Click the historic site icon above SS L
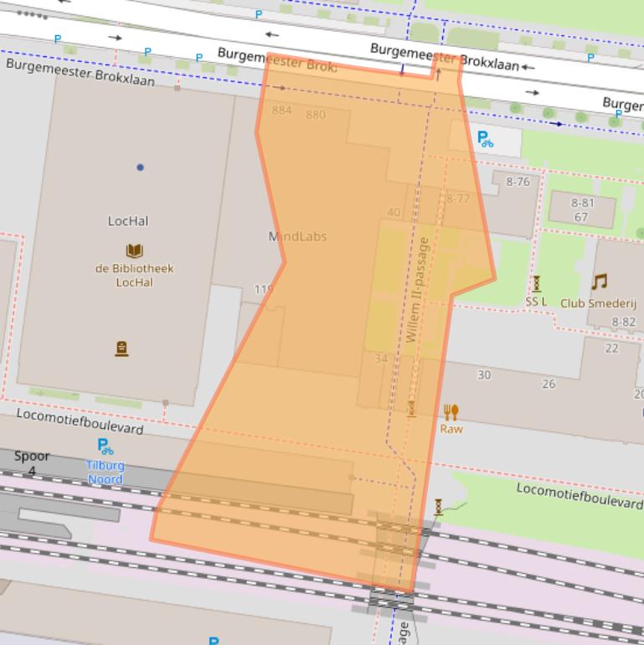644x645 pixels. tap(537, 284)
